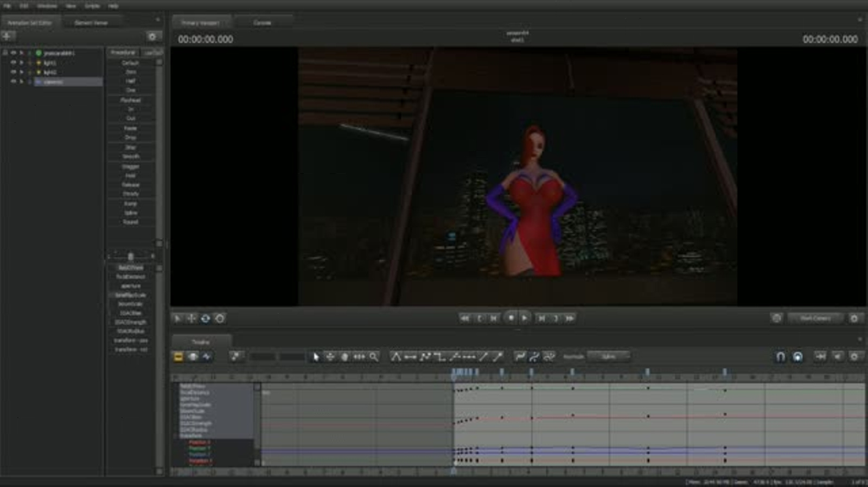Play the shot in the viewport

pyautogui.click(x=525, y=318)
